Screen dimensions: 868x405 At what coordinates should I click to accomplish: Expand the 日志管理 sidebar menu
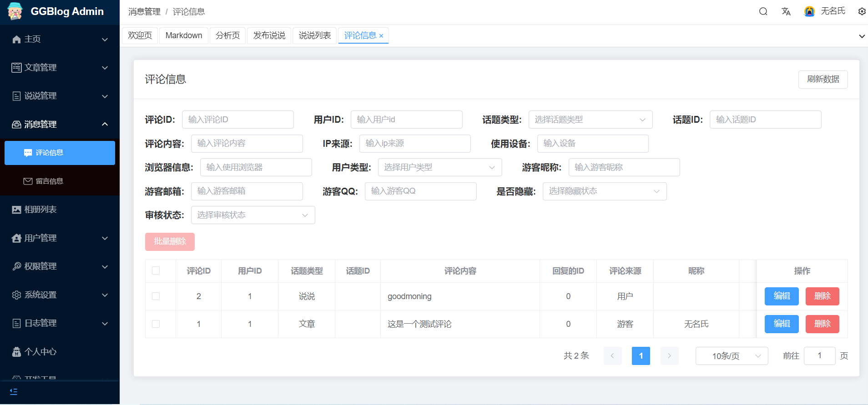tap(105, 324)
